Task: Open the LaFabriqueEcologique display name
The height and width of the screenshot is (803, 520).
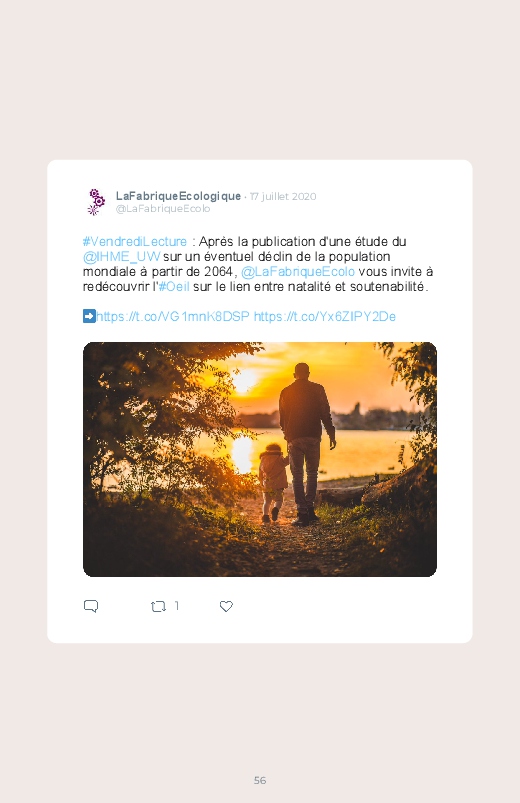Action: coord(178,196)
